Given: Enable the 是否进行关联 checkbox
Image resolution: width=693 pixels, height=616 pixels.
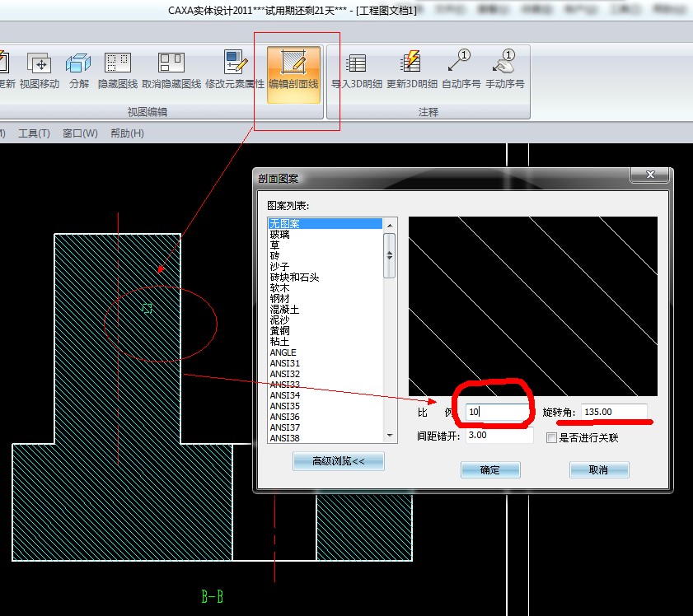Looking at the screenshot, I should tap(552, 438).
